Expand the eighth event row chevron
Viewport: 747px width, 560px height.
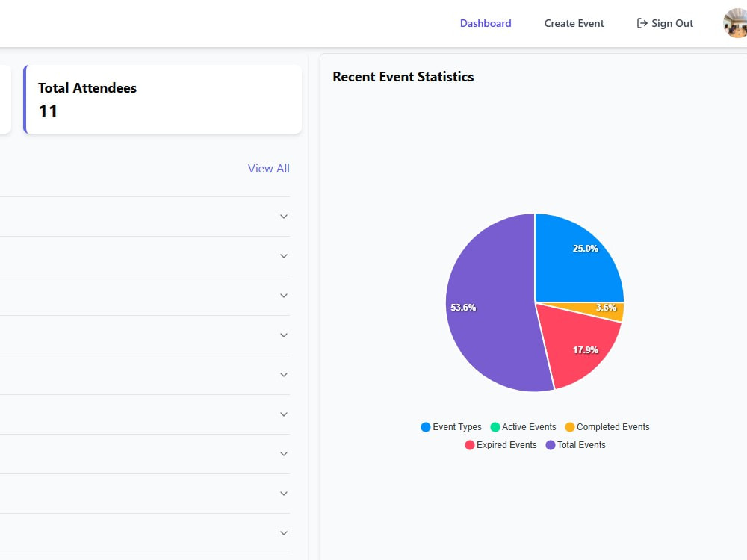[284, 494]
